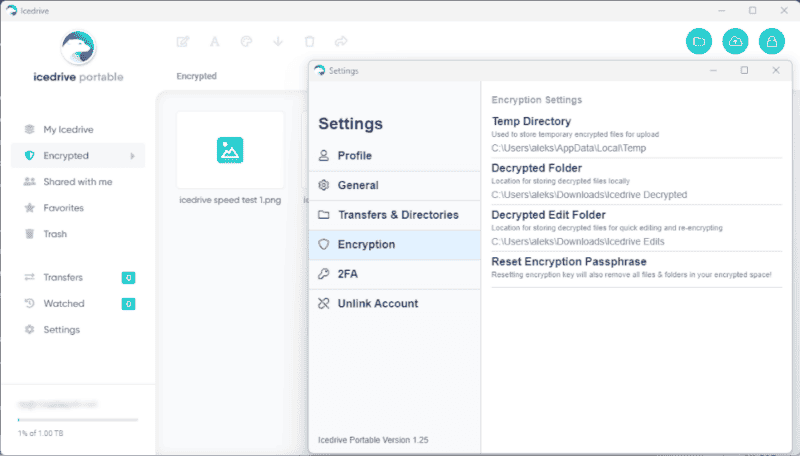Screen dimensions: 800x456
Task: Open Unlink Account settings tab
Action: tap(394, 303)
